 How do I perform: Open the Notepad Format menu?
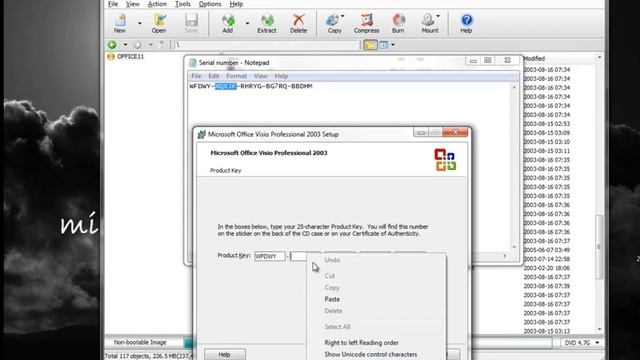[x=236, y=76]
